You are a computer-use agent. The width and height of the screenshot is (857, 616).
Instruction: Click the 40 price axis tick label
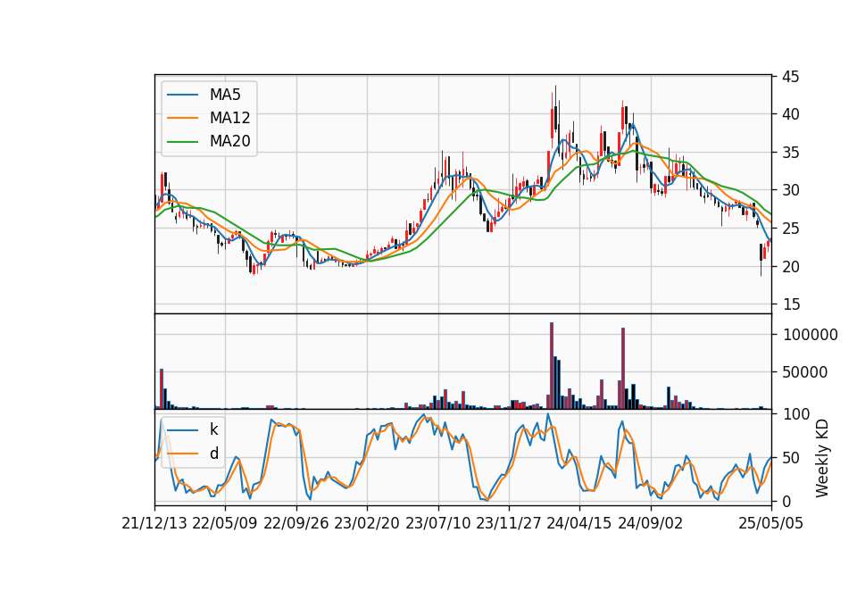pos(791,114)
